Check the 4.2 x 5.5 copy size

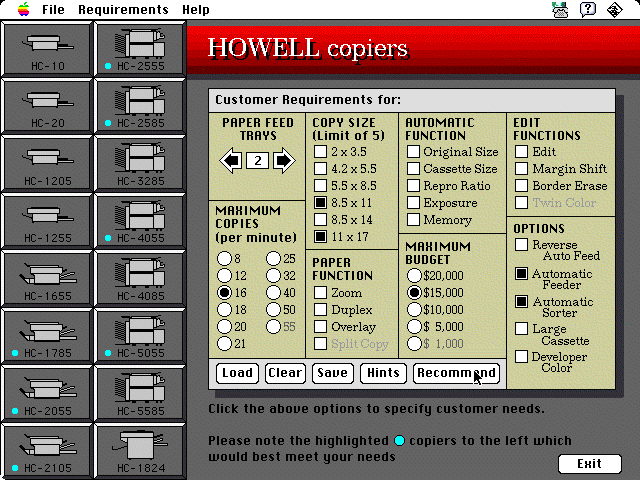point(320,169)
